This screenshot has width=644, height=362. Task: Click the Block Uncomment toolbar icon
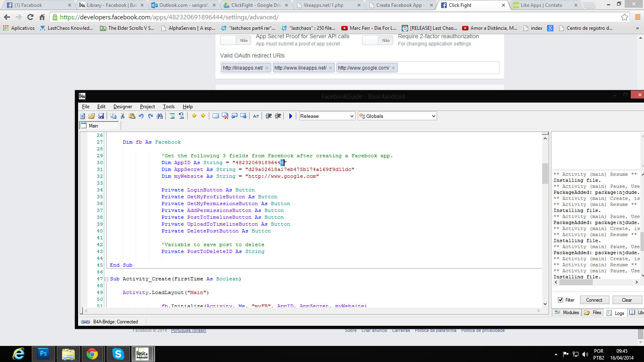[x=182, y=116]
